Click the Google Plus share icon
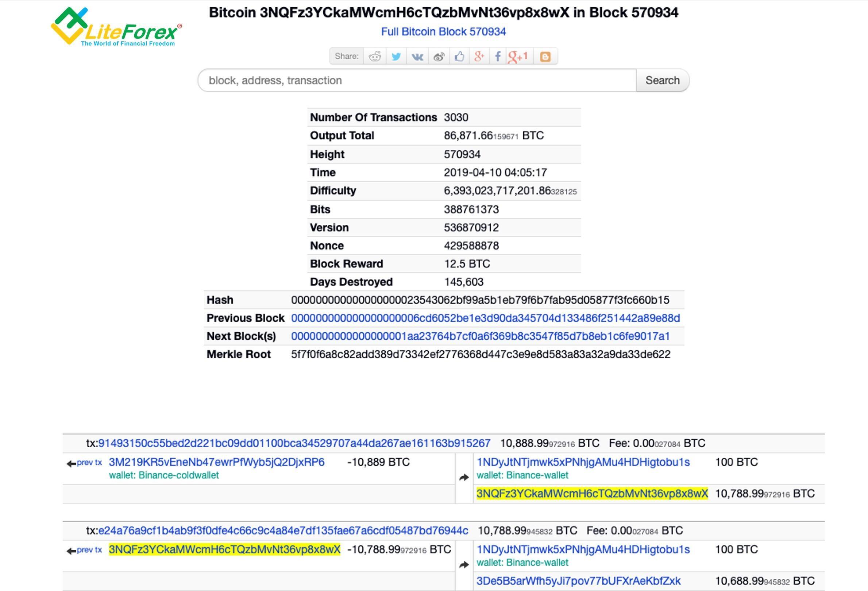Image resolution: width=868 pixels, height=591 pixels. coord(479,56)
